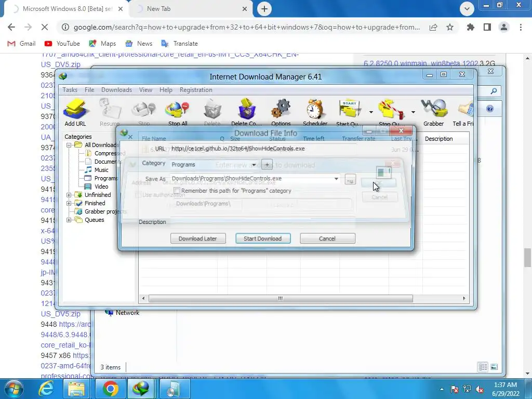The height and width of the screenshot is (399, 532).
Task: Open Windows Explorer folder on taskbar
Action: pos(76,389)
